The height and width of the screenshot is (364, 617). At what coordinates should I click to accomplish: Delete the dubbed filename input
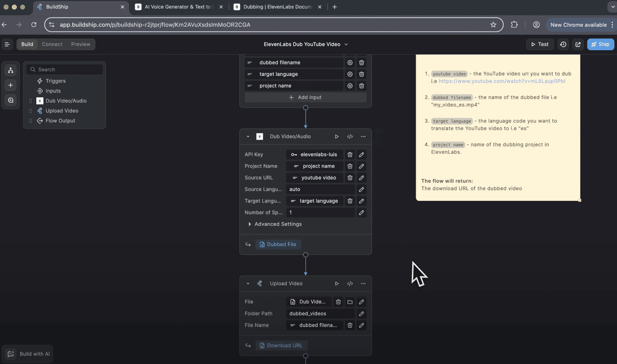[x=362, y=63]
